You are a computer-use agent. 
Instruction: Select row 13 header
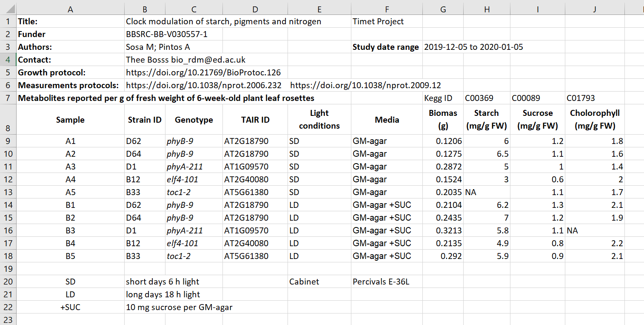click(8, 192)
